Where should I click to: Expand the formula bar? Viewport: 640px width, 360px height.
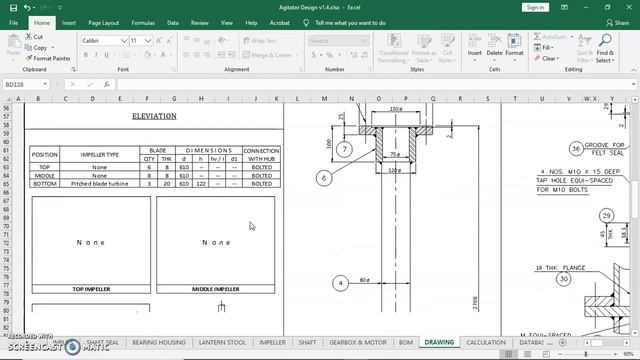(633, 84)
